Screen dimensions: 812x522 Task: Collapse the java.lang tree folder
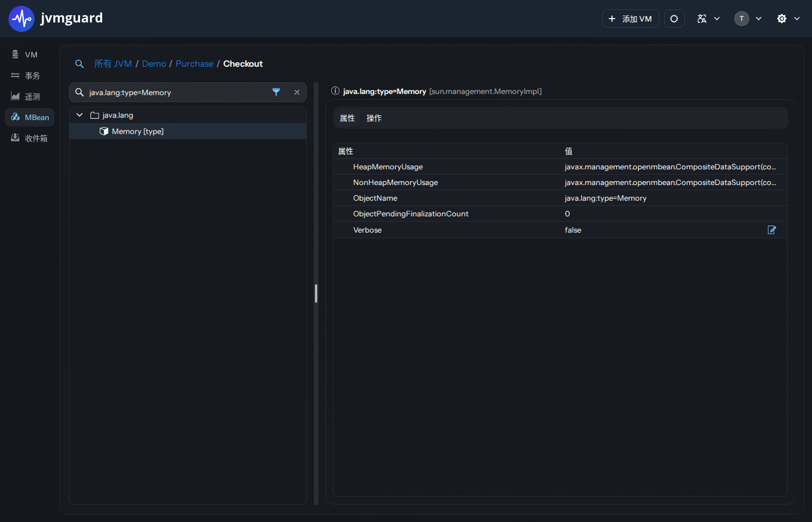79,115
